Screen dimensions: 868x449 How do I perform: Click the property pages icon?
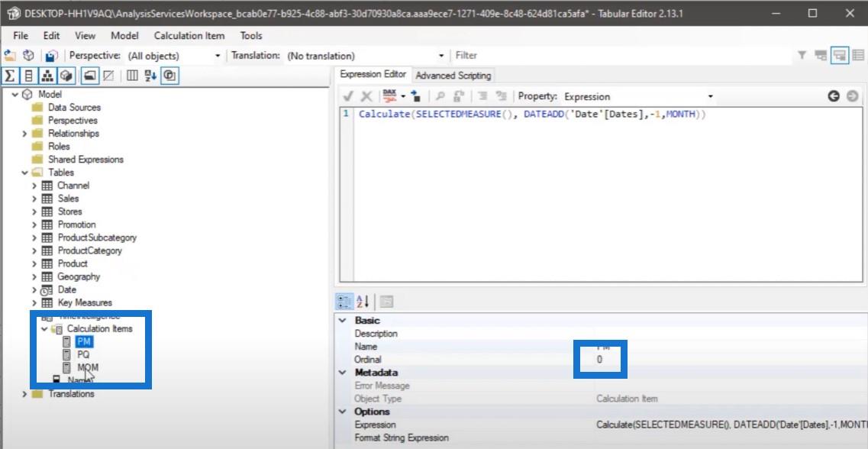(x=386, y=302)
